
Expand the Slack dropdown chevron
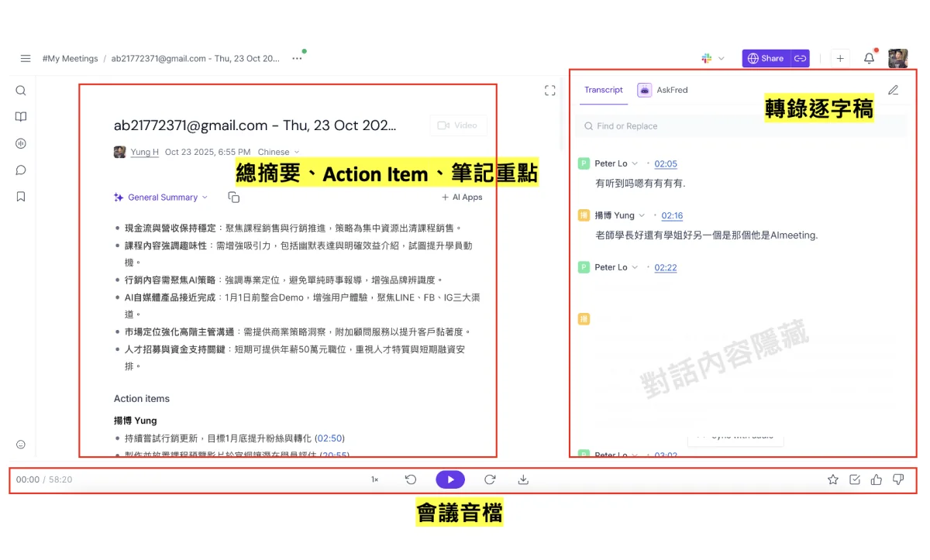click(722, 58)
